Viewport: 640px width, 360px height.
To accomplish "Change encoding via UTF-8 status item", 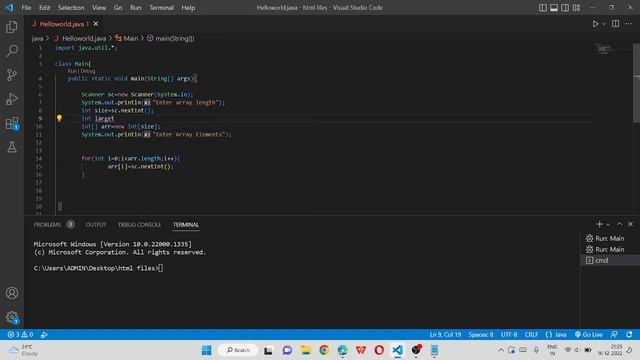I will (x=509, y=335).
